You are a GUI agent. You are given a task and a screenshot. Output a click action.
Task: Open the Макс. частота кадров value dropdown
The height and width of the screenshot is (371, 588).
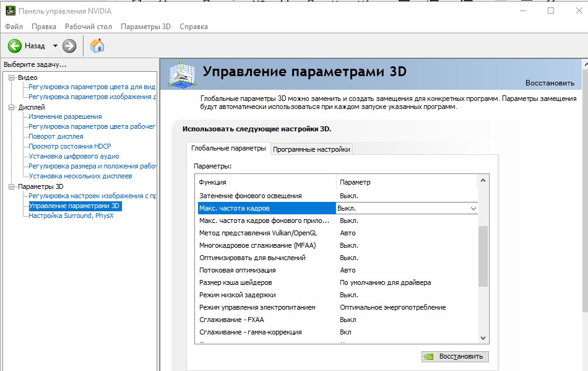[473, 208]
